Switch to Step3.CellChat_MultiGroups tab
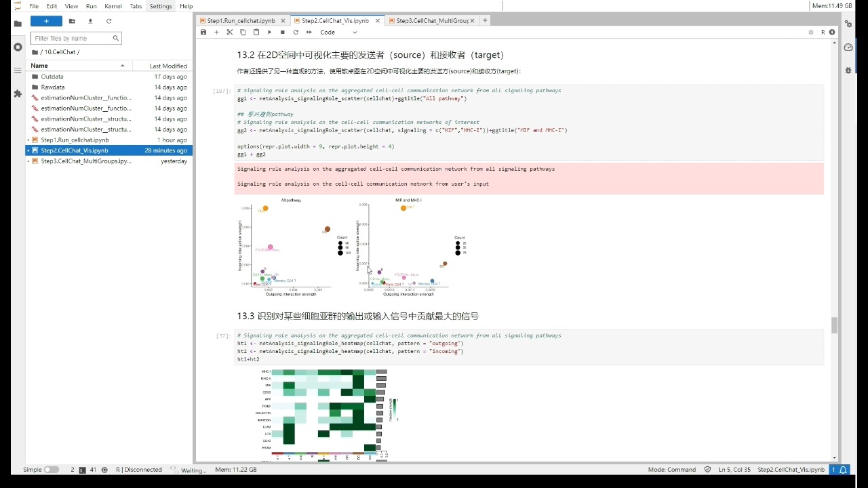Screen dimensions: 868x488 432,21
